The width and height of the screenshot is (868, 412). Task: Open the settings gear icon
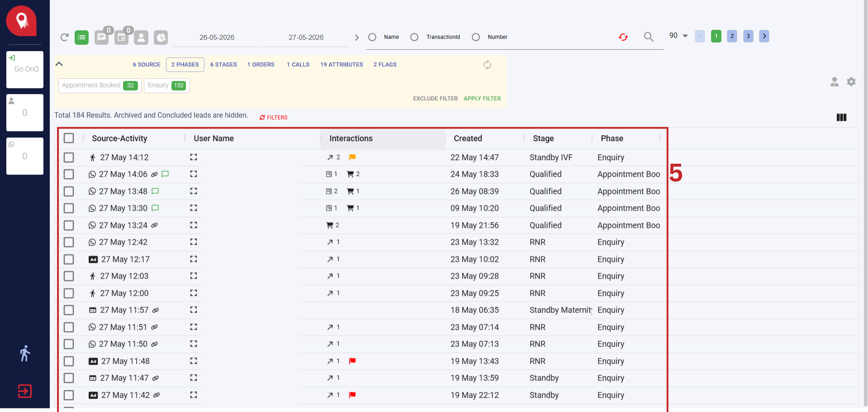coord(851,82)
